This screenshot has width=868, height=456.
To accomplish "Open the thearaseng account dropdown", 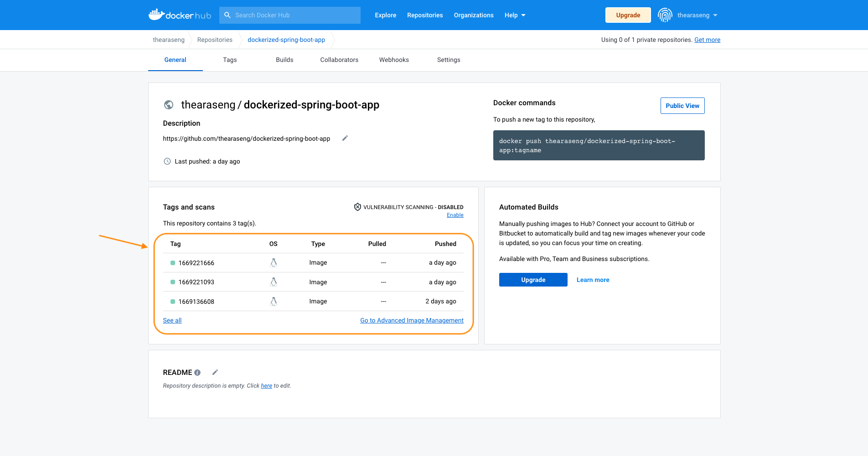I will (697, 15).
